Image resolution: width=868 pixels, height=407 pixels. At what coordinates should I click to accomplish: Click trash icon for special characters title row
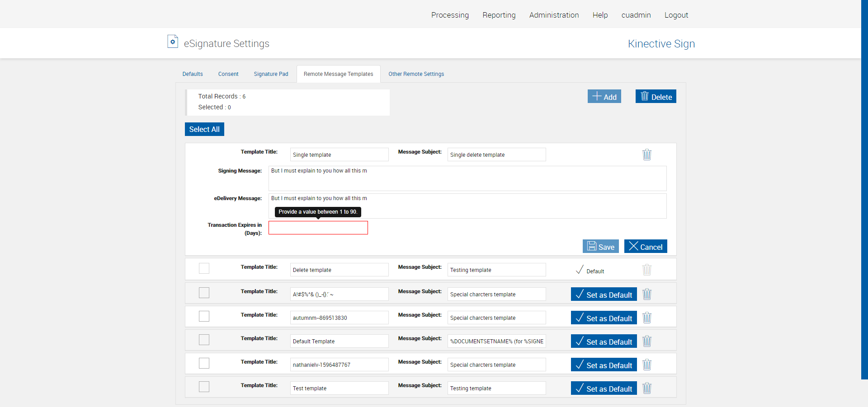click(x=646, y=294)
